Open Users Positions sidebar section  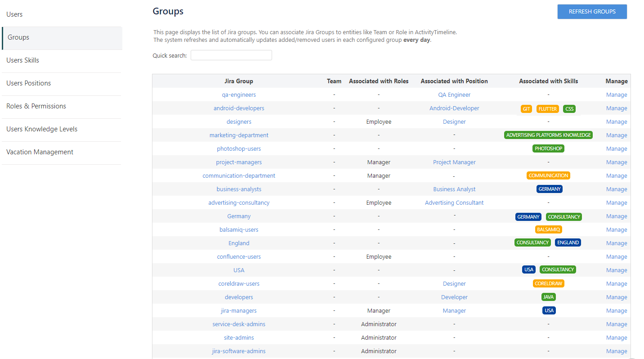coord(28,83)
